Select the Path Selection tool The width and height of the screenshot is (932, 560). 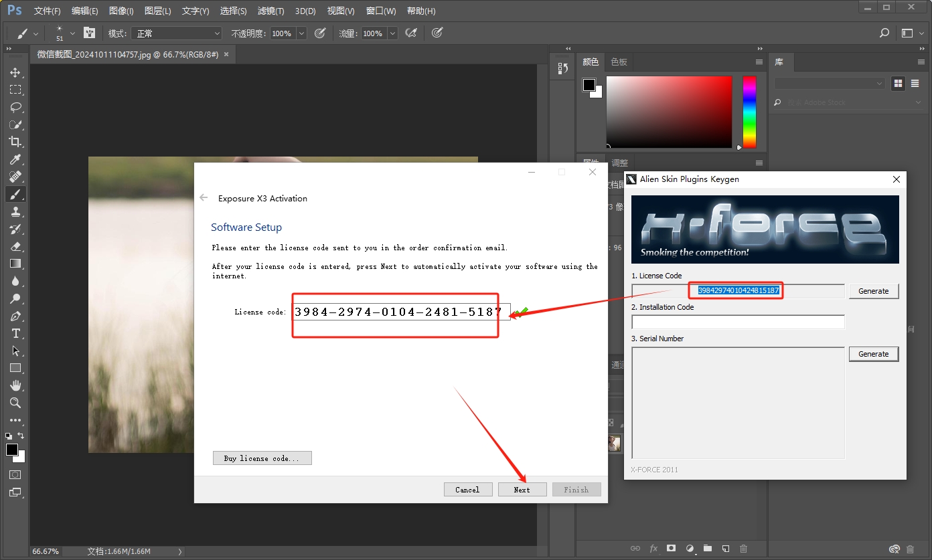coord(15,351)
